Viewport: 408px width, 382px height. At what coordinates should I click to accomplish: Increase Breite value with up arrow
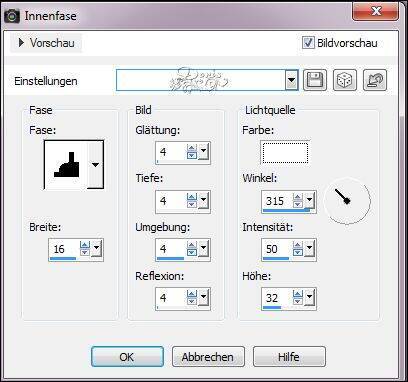point(85,245)
